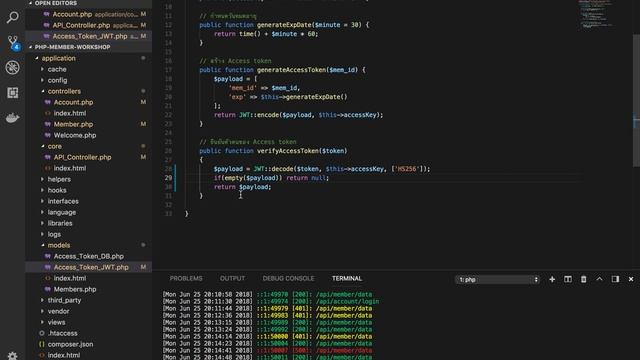Expand the third_party folder
The width and height of the screenshot is (640, 360).
coord(89,300)
